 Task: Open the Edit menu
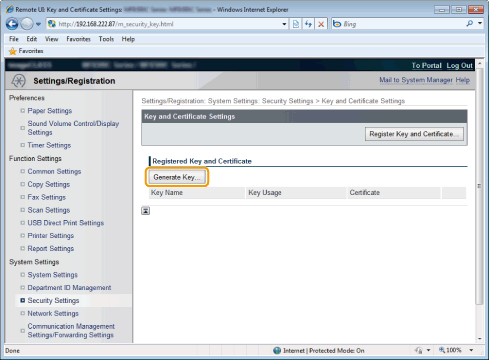[x=32, y=39]
